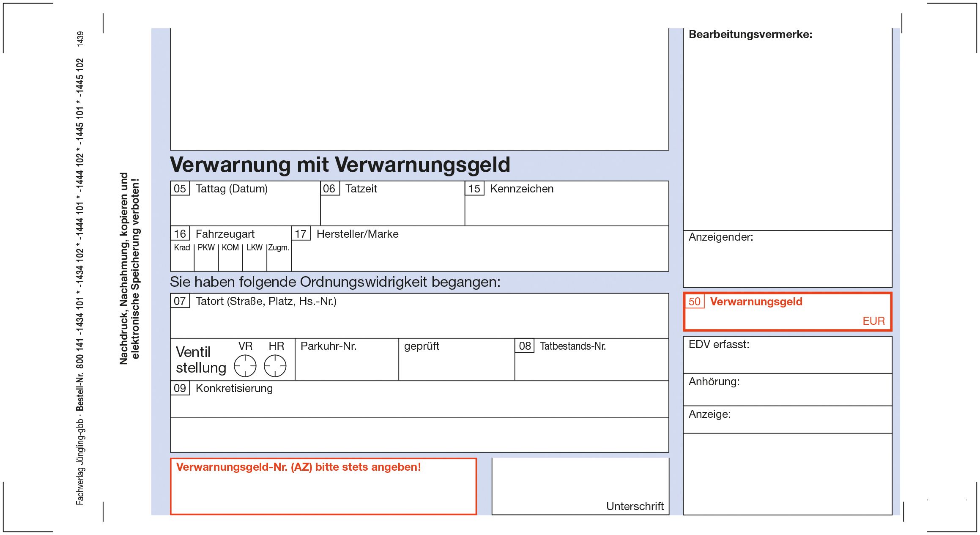Click the Unterschrift signature label

tap(635, 506)
